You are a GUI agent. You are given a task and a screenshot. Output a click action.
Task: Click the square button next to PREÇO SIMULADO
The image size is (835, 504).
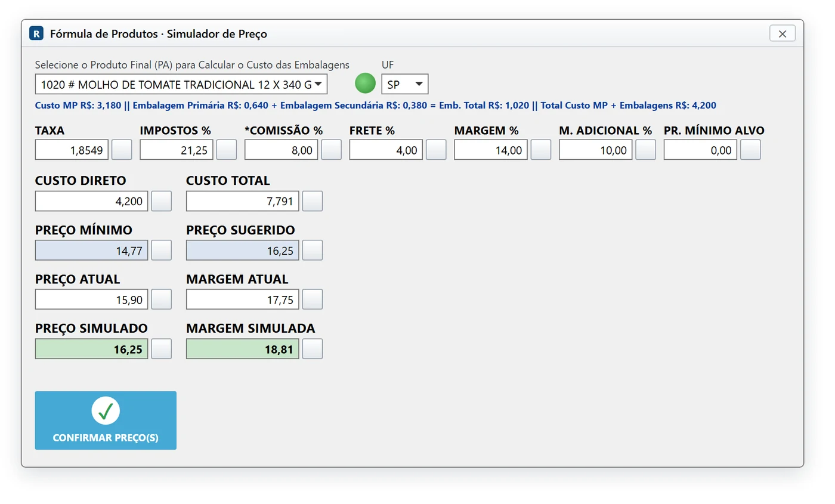161,349
